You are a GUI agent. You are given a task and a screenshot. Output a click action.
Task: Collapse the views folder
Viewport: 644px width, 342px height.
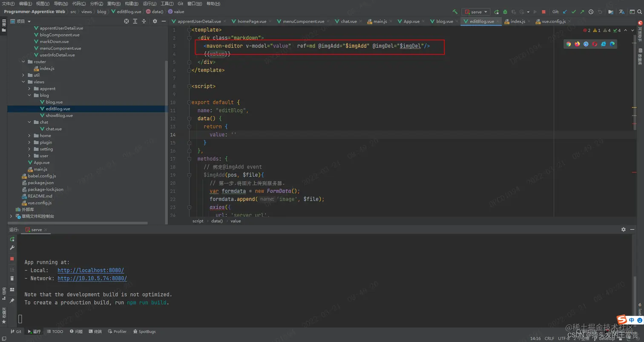pyautogui.click(x=24, y=82)
